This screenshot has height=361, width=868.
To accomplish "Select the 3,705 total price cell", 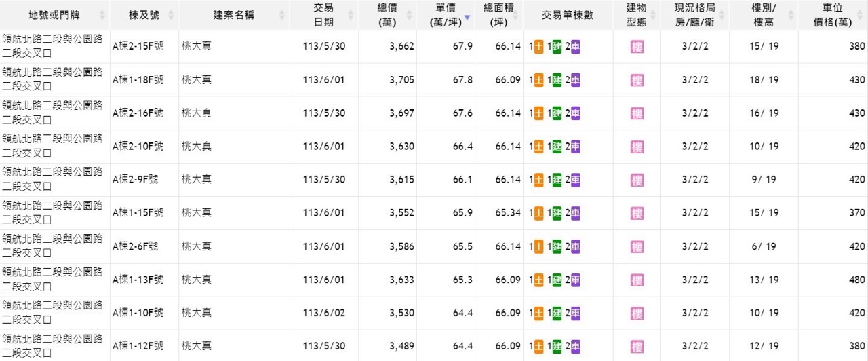I will pyautogui.click(x=401, y=80).
